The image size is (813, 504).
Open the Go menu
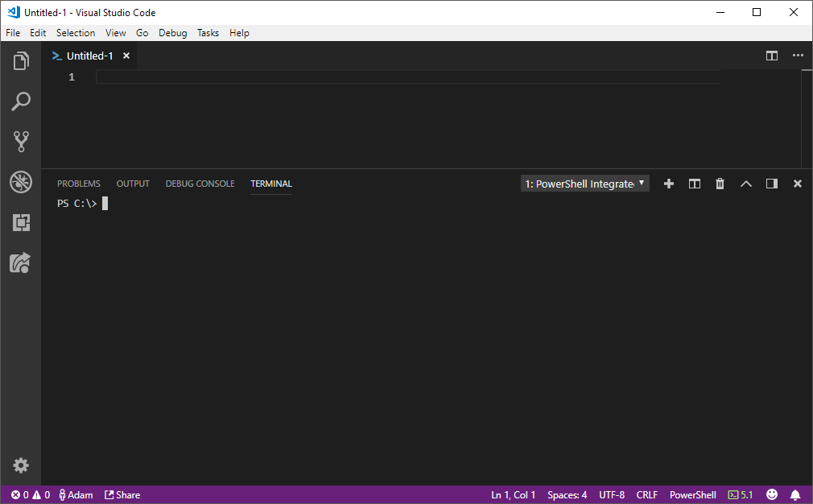(x=142, y=33)
